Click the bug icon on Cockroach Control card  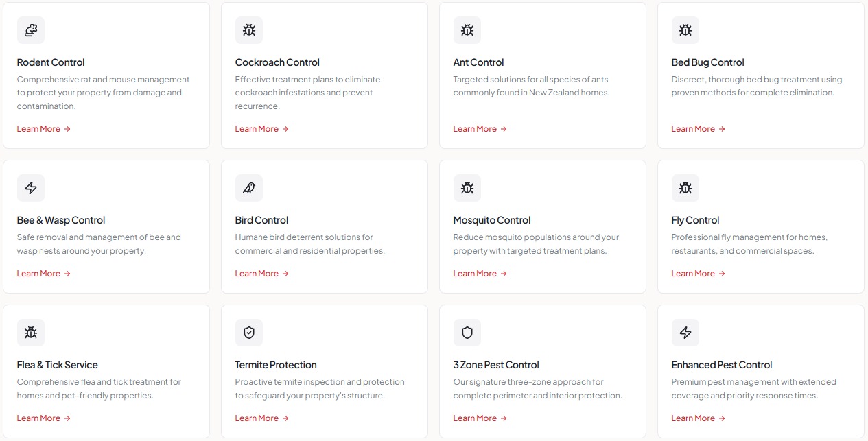coord(249,30)
